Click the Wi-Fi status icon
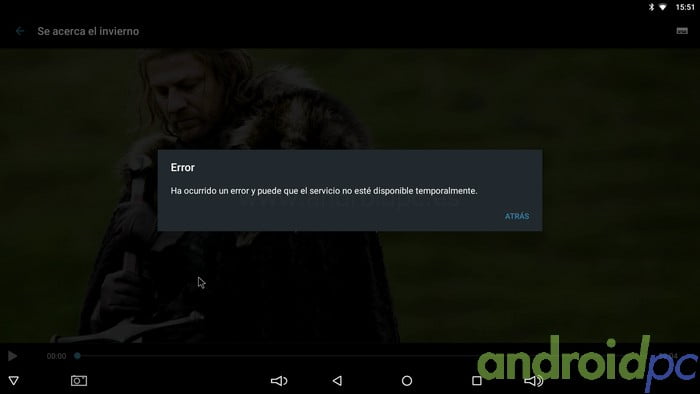The image size is (700, 394). coord(663,7)
